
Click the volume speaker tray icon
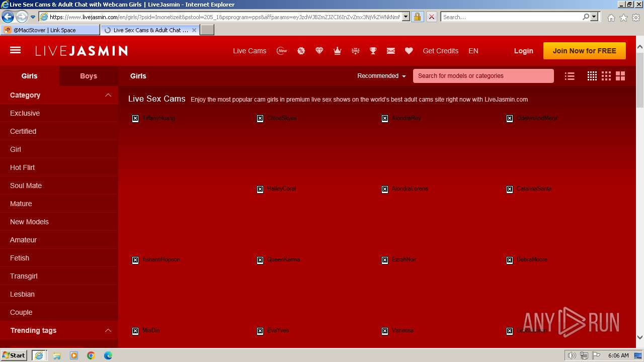click(572, 355)
